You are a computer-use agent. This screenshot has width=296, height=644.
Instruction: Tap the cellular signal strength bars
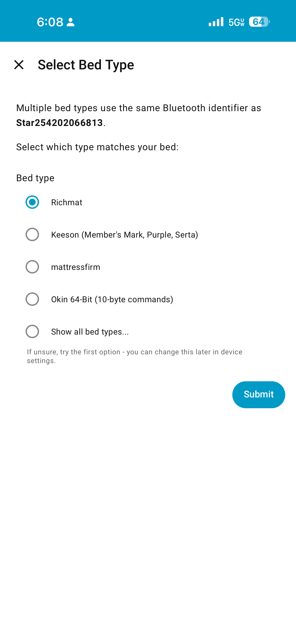[216, 22]
